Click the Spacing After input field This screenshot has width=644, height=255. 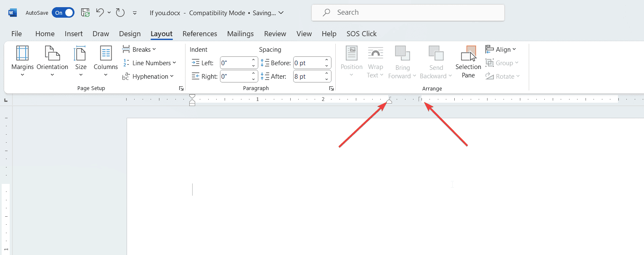pos(308,76)
